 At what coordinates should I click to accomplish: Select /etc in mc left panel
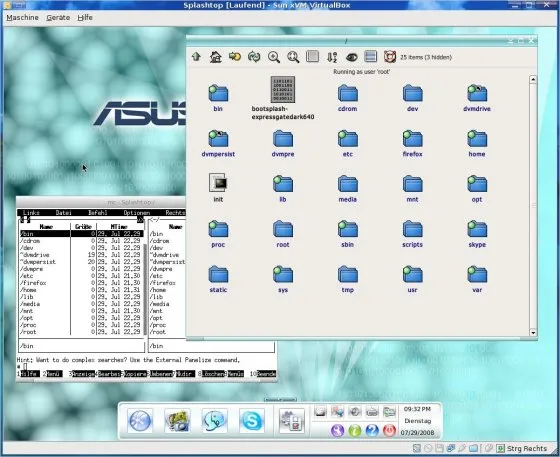click(82, 276)
